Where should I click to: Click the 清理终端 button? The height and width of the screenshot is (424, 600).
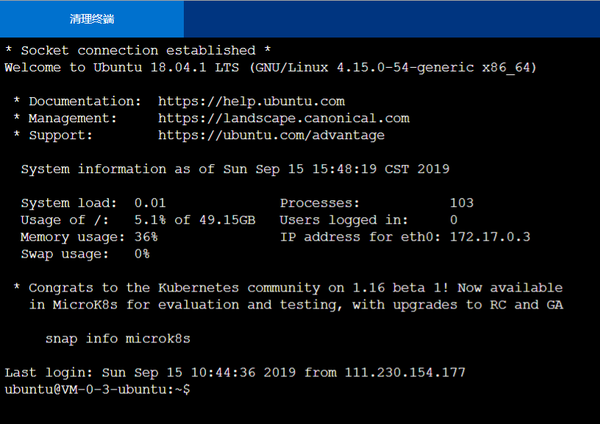pyautogui.click(x=91, y=18)
